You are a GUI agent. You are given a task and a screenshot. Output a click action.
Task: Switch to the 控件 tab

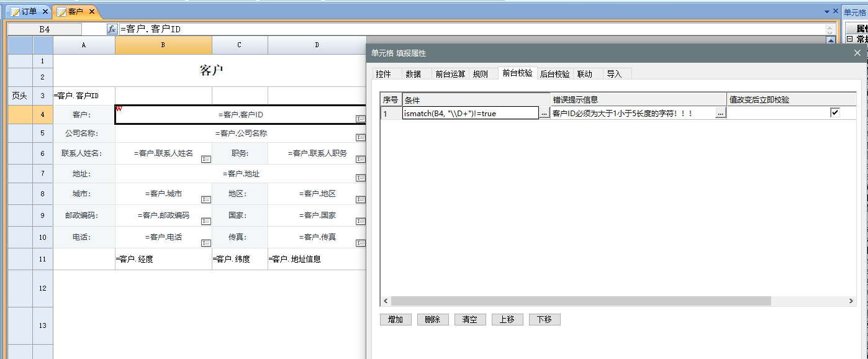384,74
